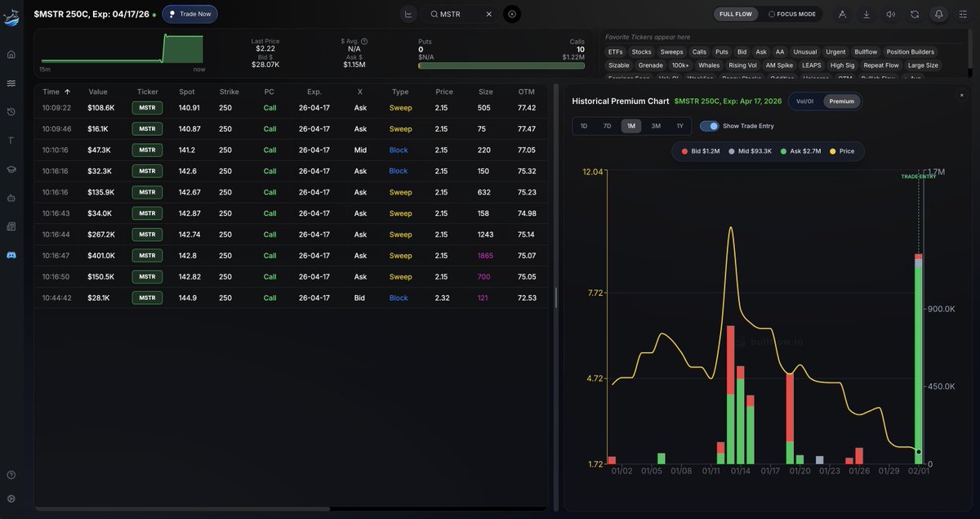Switch to FOCUS MODE
This screenshot has height=519, width=980.
[792, 14]
